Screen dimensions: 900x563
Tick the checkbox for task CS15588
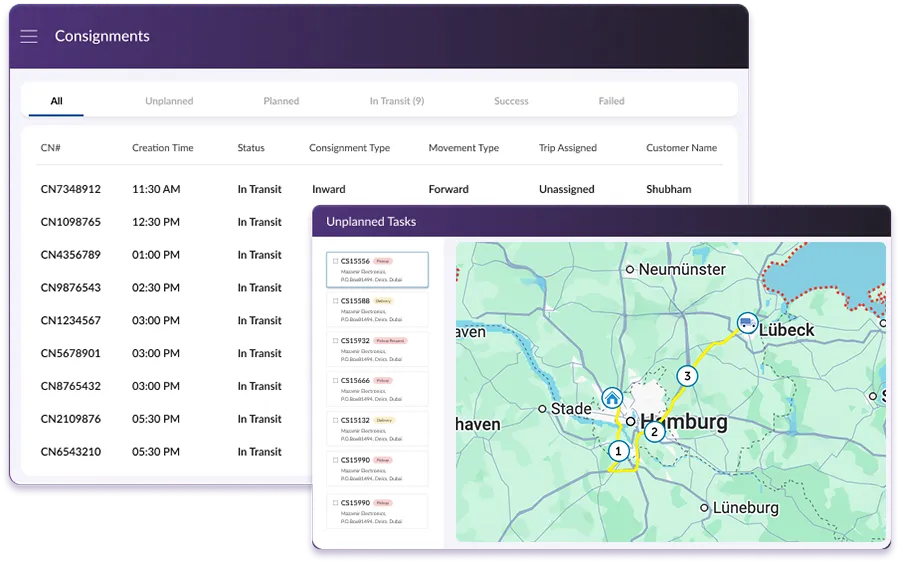[336, 301]
